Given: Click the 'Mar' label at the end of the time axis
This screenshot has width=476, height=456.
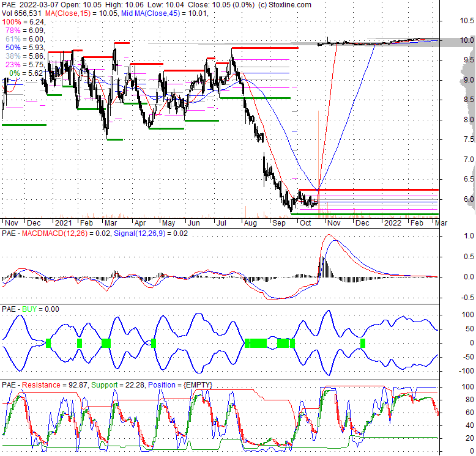Looking at the screenshot, I should 441,223.
